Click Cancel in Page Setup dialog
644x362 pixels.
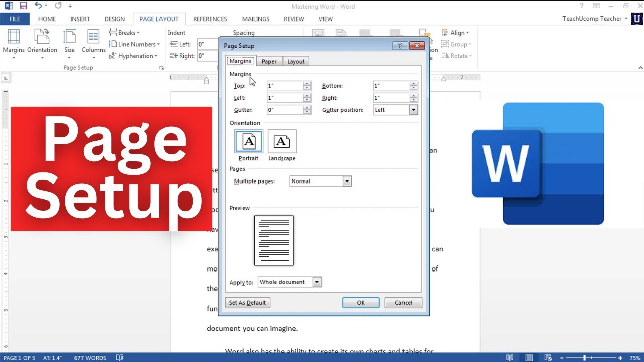404,303
